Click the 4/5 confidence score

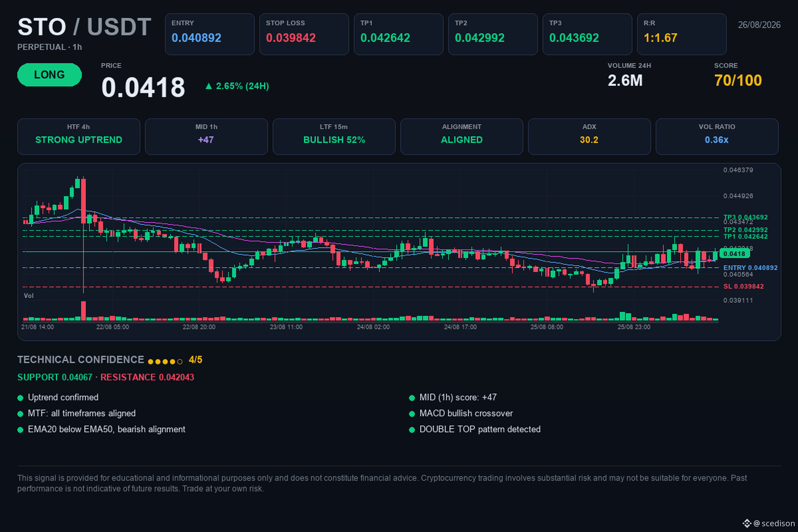point(196,360)
